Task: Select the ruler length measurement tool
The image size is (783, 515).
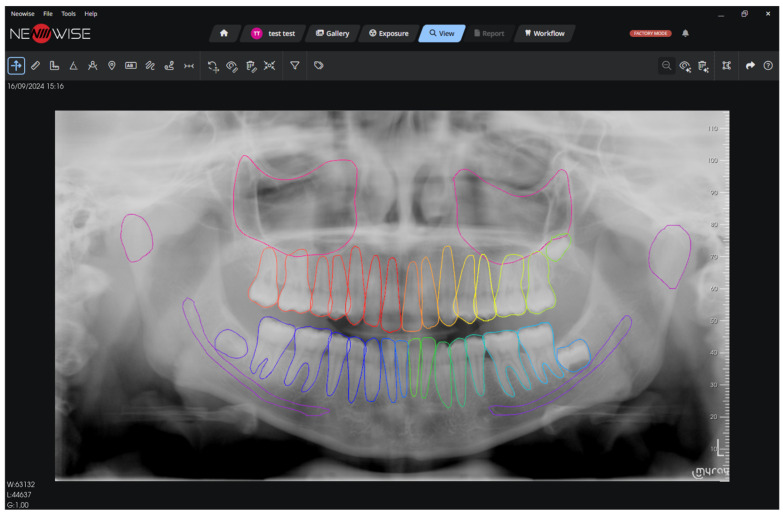Action: tap(35, 65)
